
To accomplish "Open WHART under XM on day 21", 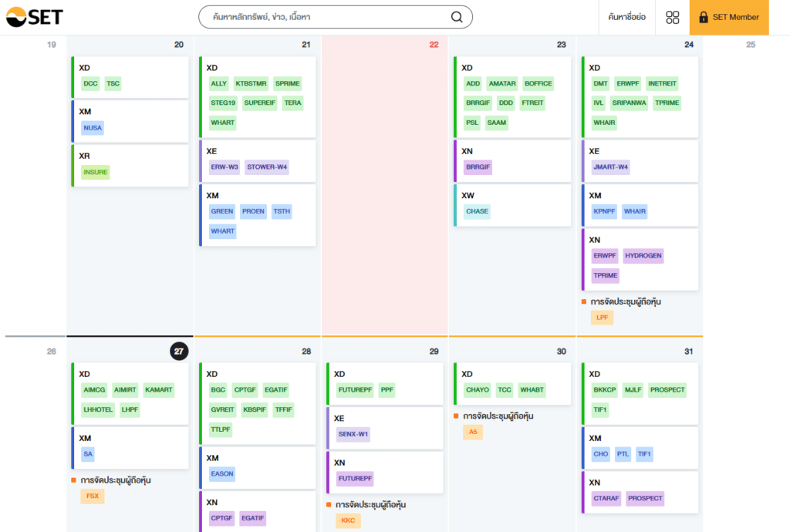I will [222, 231].
